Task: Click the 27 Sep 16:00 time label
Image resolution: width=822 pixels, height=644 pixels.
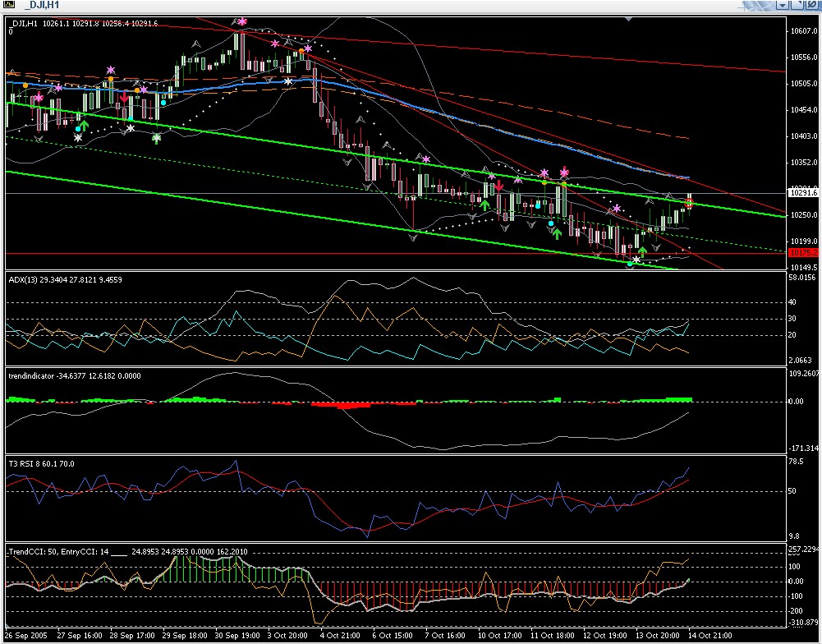Action: click(79, 636)
